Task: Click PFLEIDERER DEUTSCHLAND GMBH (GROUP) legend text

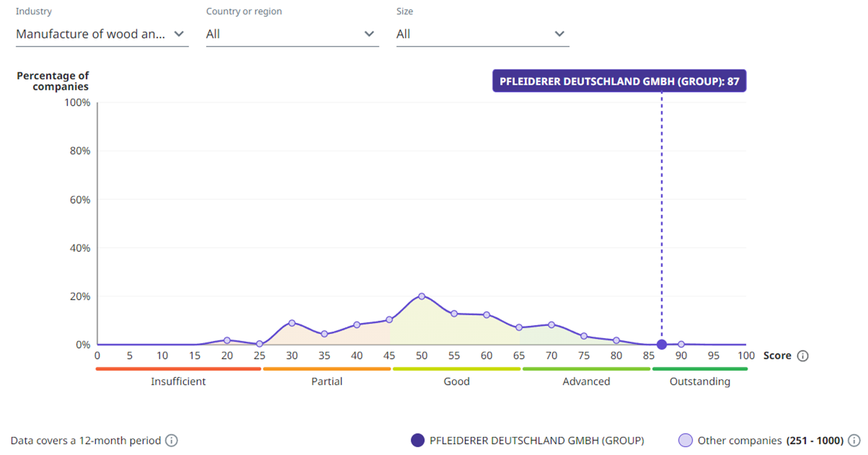Action: click(537, 441)
